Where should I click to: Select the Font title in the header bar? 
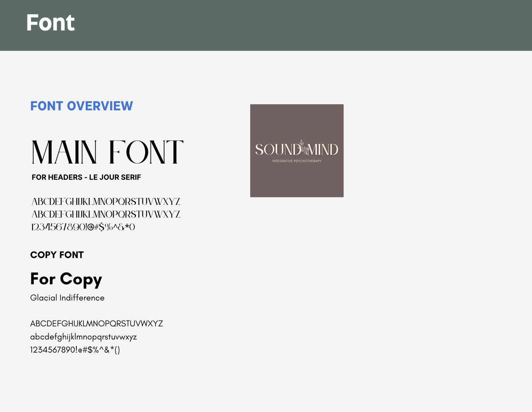click(x=50, y=23)
